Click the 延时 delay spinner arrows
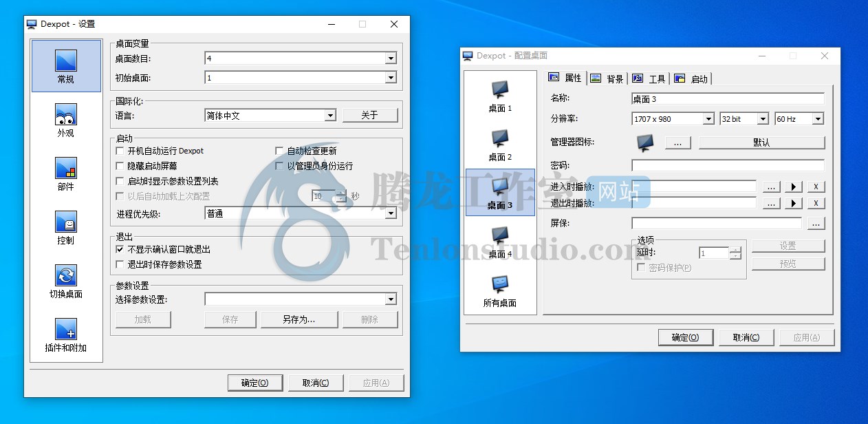 click(x=736, y=253)
